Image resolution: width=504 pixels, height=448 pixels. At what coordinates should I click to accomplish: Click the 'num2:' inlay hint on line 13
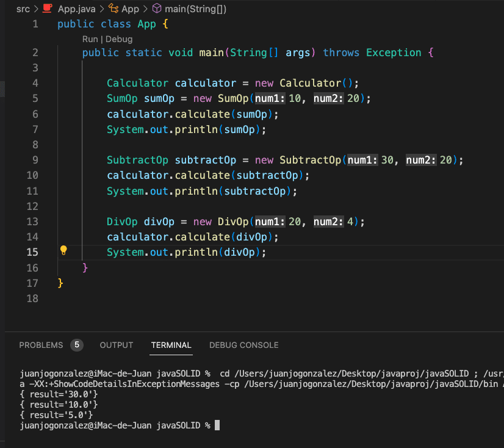click(328, 222)
